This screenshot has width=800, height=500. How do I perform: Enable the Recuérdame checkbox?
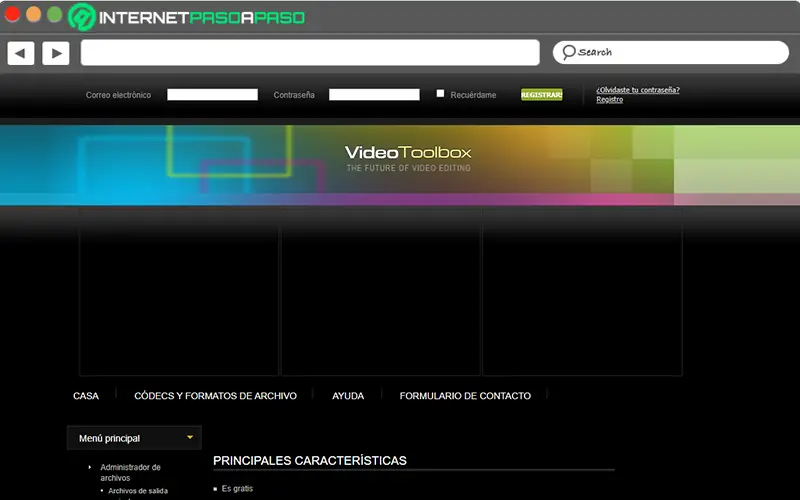coord(440,93)
